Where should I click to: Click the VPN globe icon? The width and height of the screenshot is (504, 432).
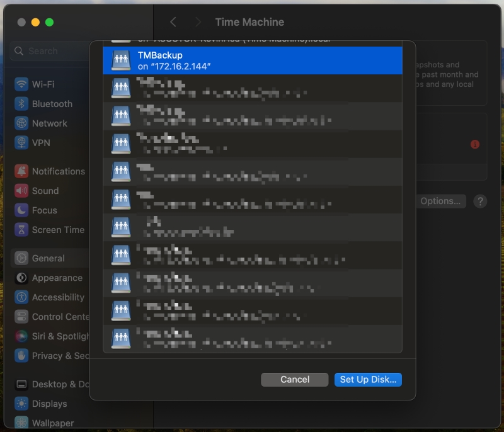[x=21, y=143]
